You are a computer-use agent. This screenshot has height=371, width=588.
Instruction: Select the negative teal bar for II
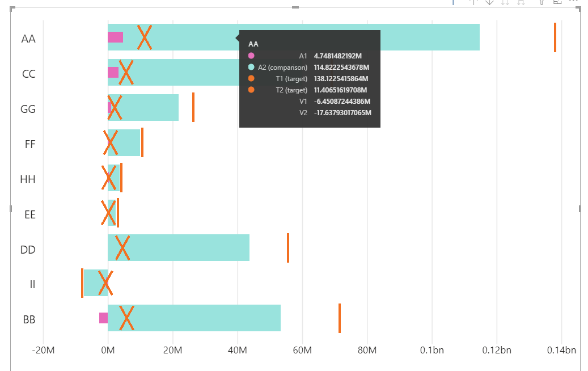pyautogui.click(x=91, y=284)
